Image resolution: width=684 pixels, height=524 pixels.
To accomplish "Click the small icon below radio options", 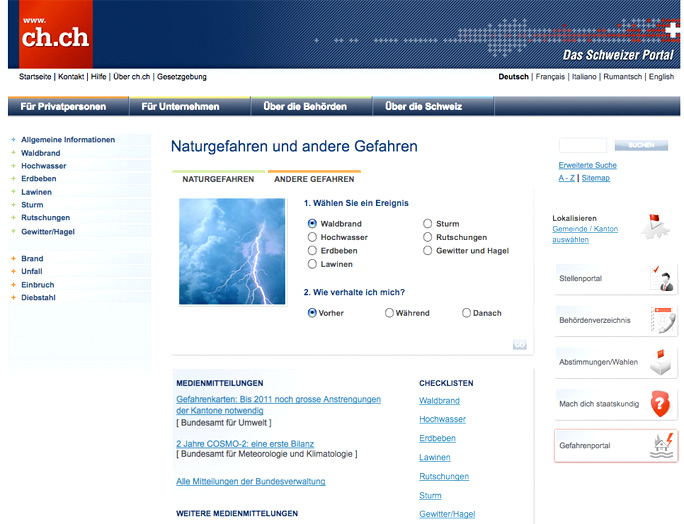I will tap(519, 344).
